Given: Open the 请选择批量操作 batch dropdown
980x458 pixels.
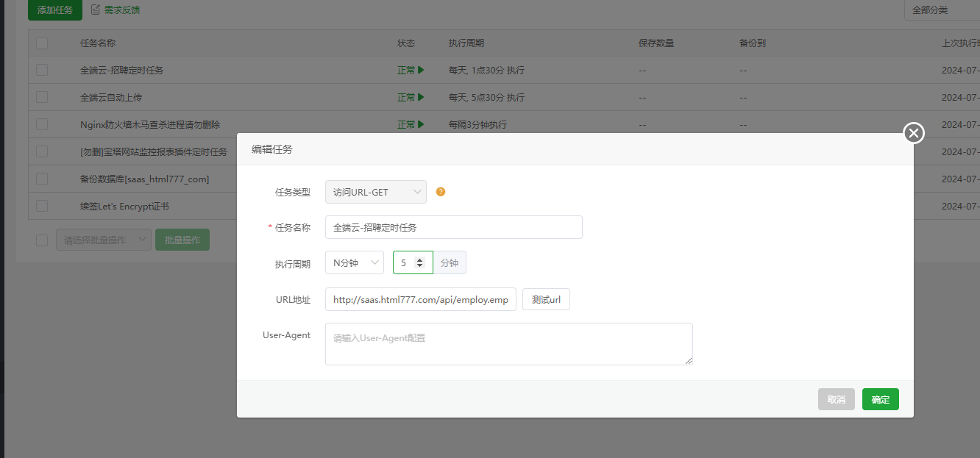Looking at the screenshot, I should point(103,240).
